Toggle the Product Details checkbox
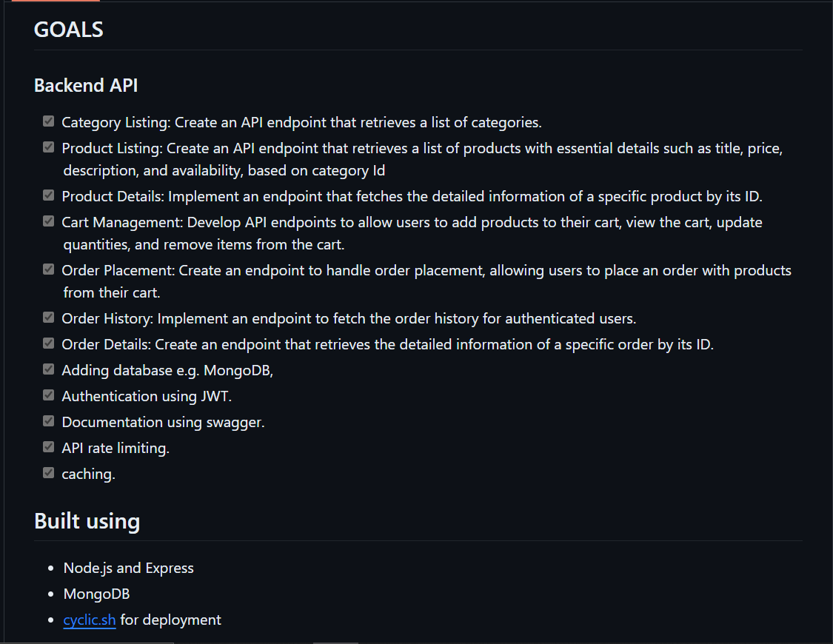Image resolution: width=833 pixels, height=644 pixels. (48, 195)
